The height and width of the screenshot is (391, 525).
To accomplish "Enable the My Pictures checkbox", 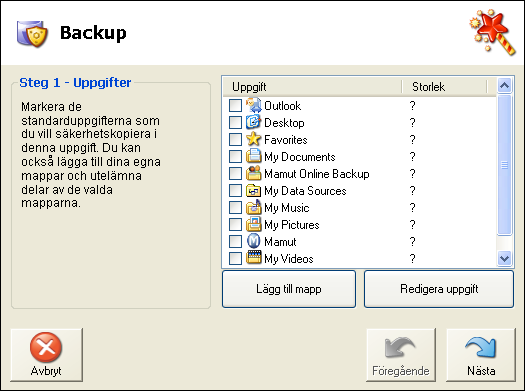I will 235,224.
